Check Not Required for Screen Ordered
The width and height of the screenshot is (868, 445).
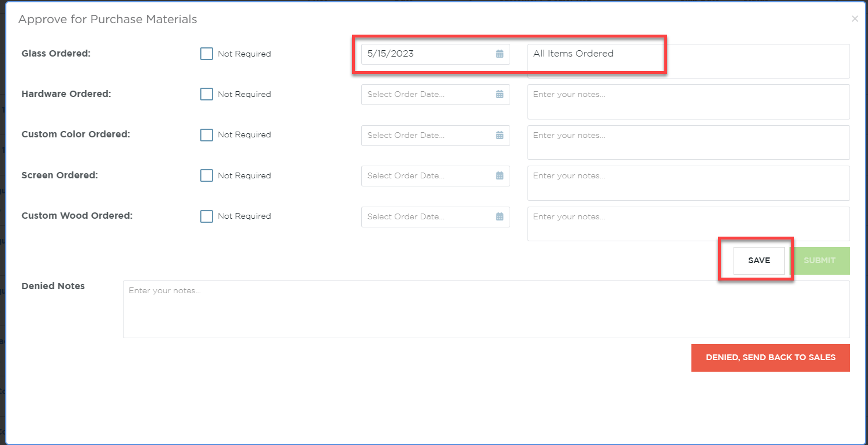click(x=207, y=175)
